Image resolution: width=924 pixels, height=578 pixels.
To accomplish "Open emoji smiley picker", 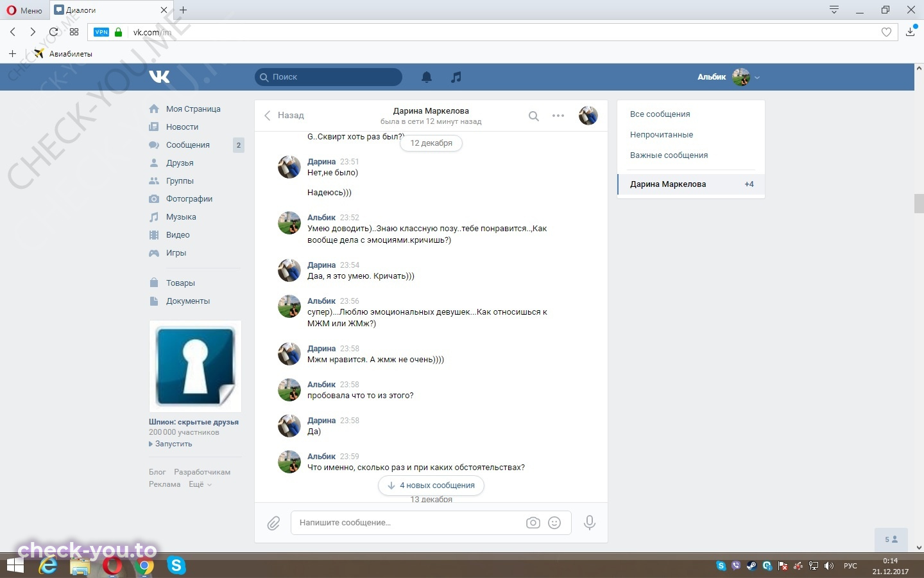I will 554,523.
